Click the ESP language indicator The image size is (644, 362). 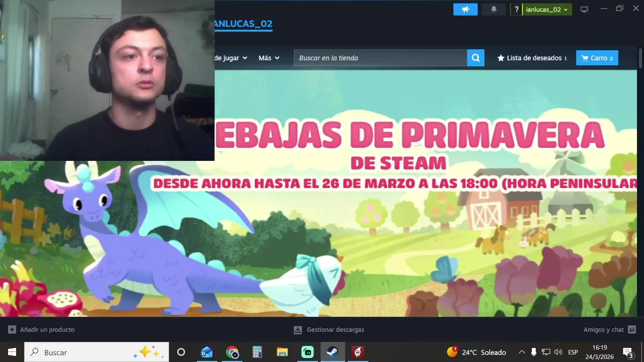click(573, 352)
